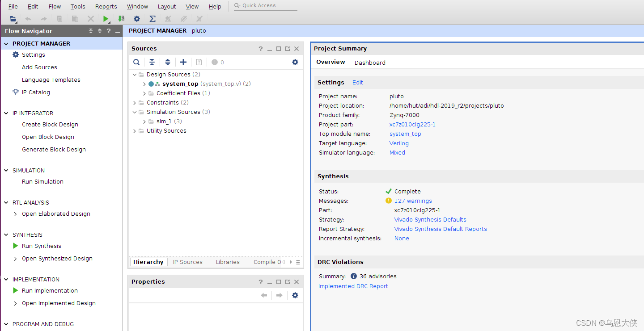Click the Add Sources plus icon

click(183, 62)
